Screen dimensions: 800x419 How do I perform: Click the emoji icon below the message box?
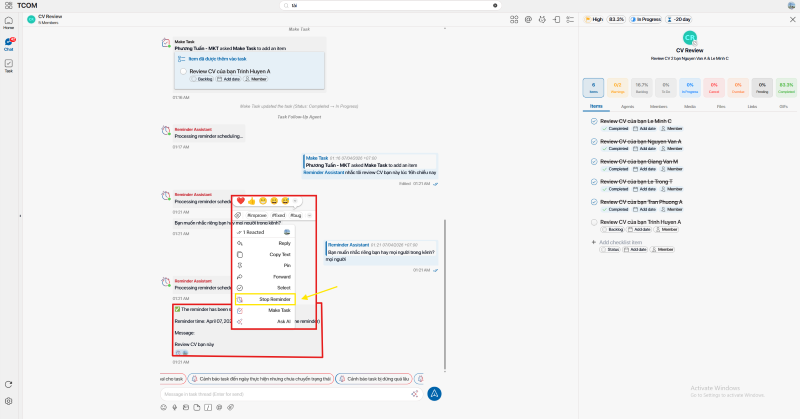(164, 407)
